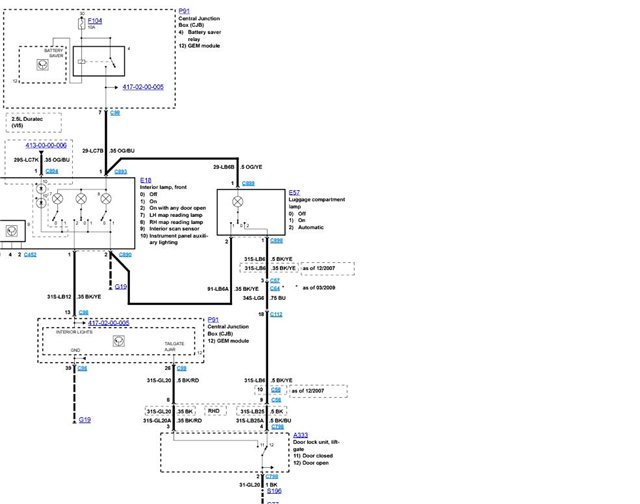
Task: Open the A333 door lock unit link
Action: pyautogui.click(x=300, y=435)
